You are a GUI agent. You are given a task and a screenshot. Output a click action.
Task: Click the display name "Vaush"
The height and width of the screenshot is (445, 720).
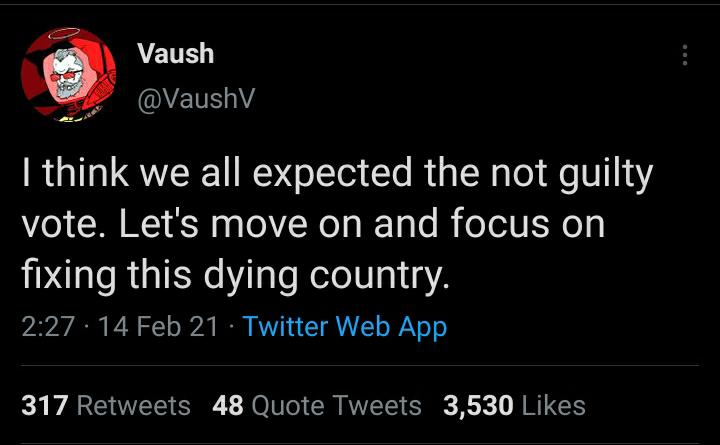175,53
